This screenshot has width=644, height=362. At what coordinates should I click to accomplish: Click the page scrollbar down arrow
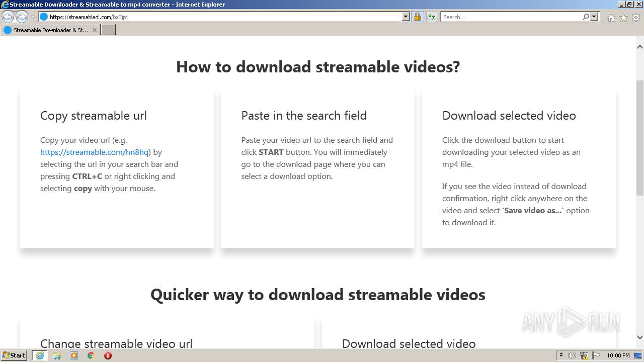coord(640,337)
